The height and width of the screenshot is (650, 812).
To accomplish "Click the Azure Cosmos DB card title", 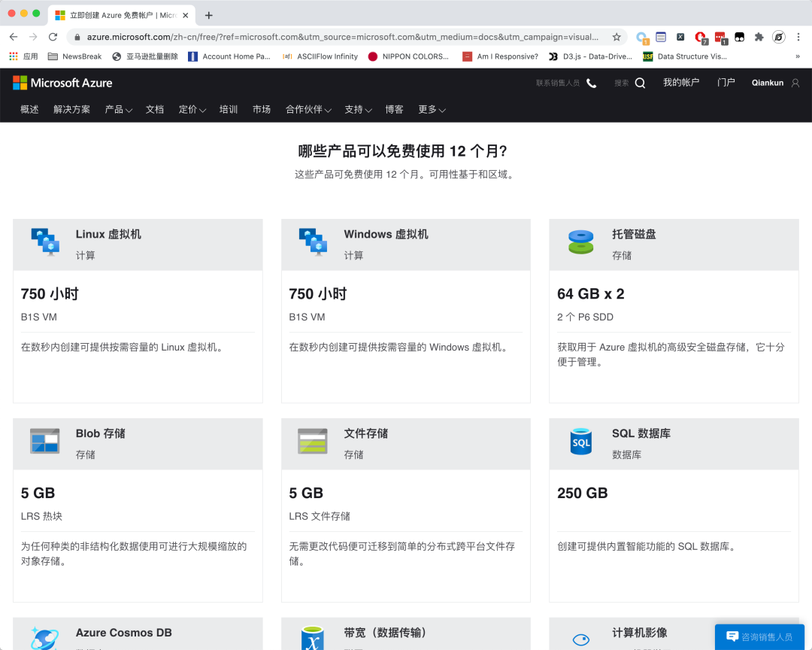I will pos(124,633).
